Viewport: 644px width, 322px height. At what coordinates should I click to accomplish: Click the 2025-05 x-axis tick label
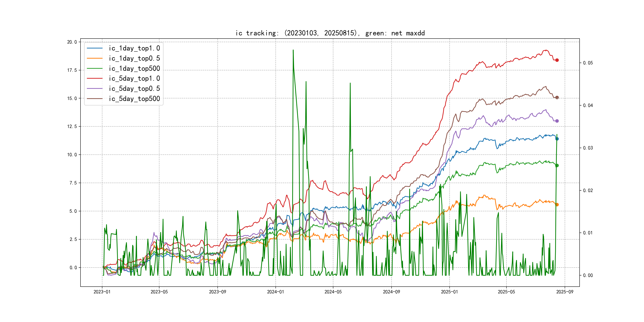click(506, 292)
